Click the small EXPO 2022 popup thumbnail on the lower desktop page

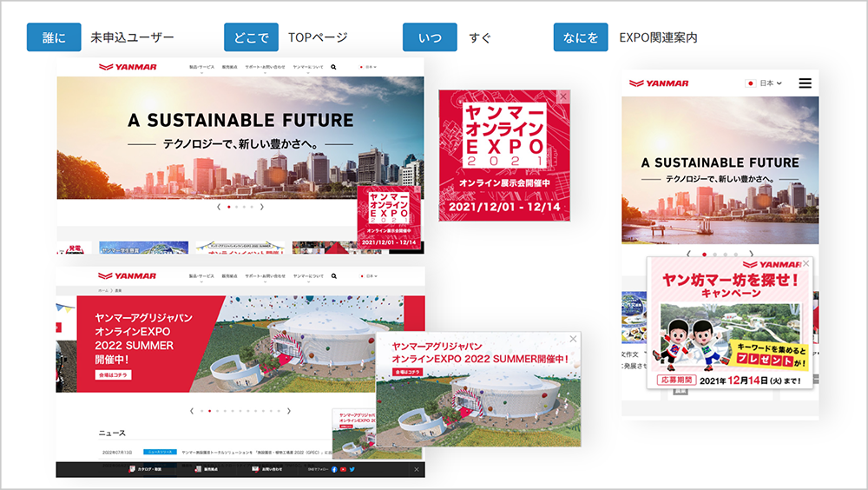(x=354, y=434)
